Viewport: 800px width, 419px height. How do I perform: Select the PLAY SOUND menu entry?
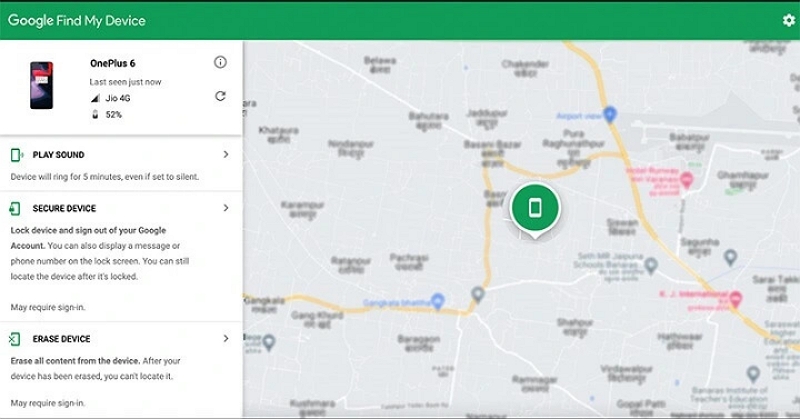[x=58, y=155]
